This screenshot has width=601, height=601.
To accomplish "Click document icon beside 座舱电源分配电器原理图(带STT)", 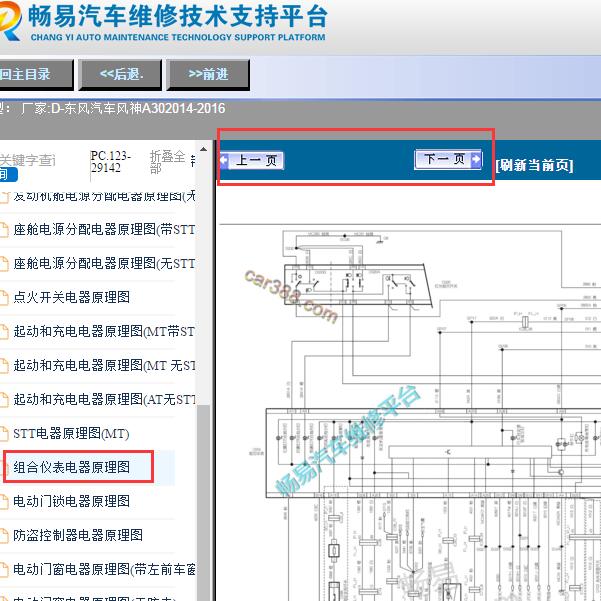I will pyautogui.click(x=4, y=230).
